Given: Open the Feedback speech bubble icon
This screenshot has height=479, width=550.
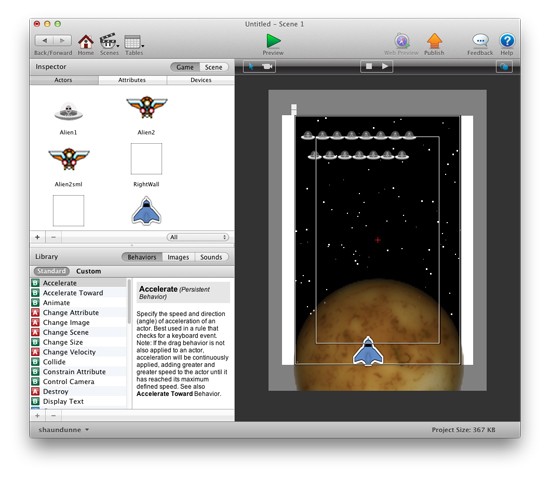Looking at the screenshot, I should (480, 41).
